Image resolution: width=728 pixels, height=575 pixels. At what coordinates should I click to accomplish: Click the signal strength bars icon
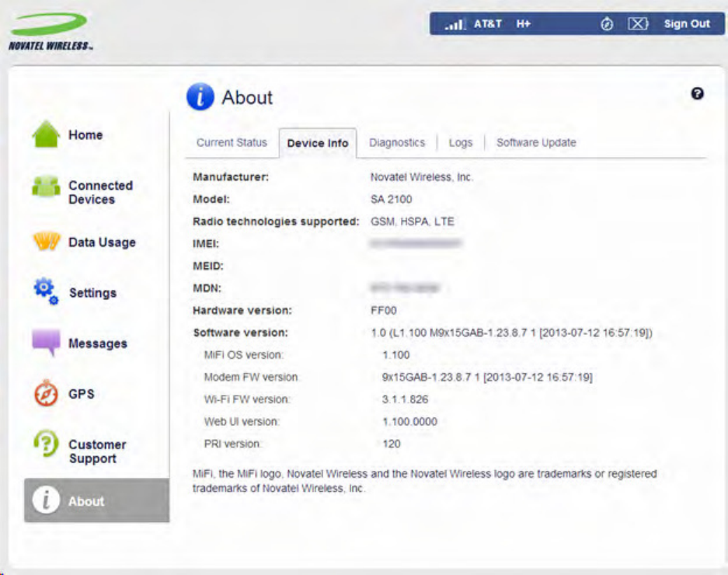click(x=455, y=24)
